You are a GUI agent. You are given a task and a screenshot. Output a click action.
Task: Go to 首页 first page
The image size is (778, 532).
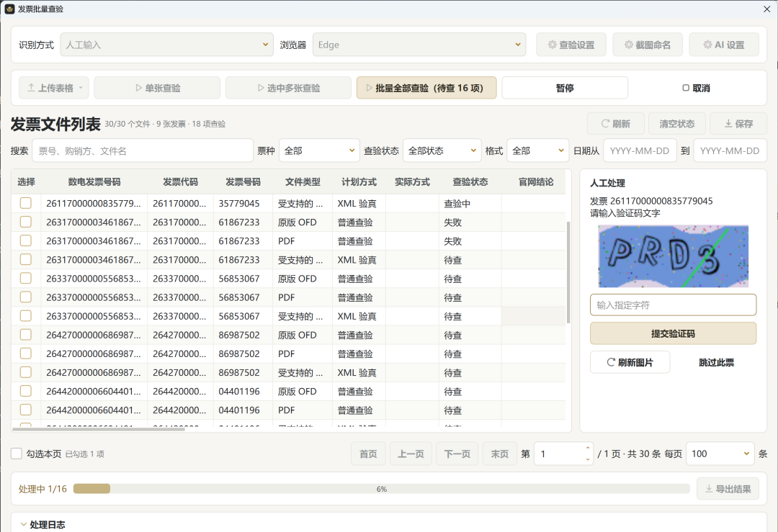point(368,454)
